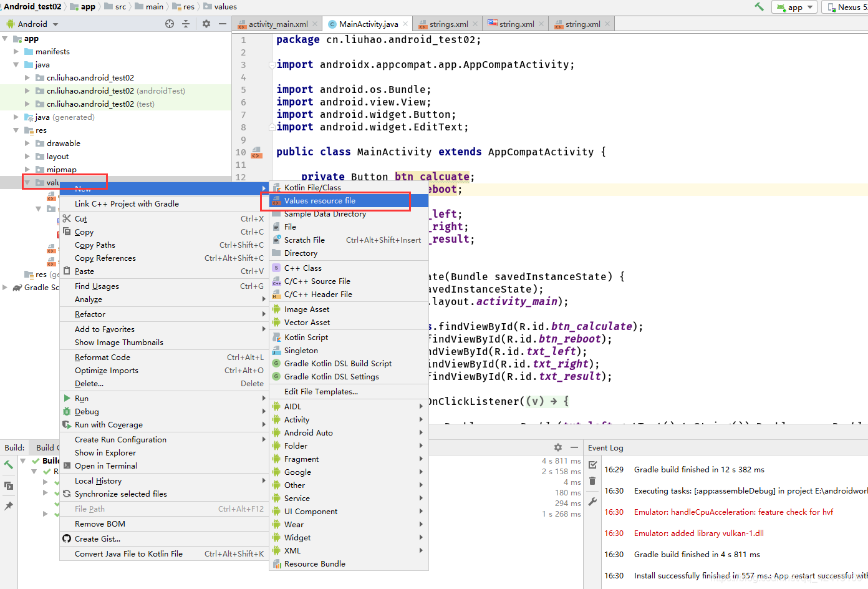The height and width of the screenshot is (589, 868).
Task: Hide the Build panel with minus icon
Action: tap(574, 447)
